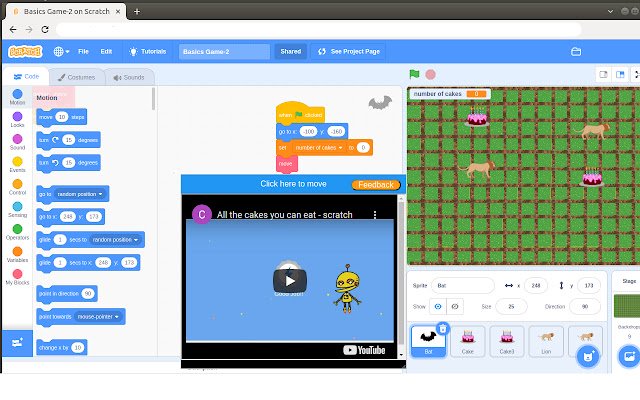Play the YouTube video
The image size is (640, 400).
click(x=290, y=281)
